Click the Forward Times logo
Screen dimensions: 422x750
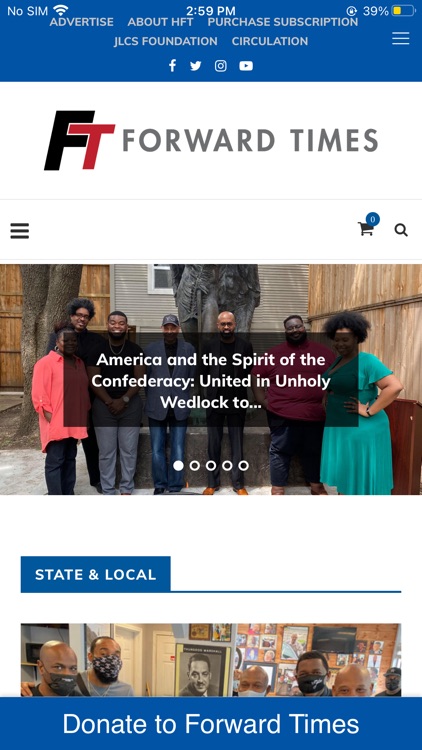pos(211,140)
